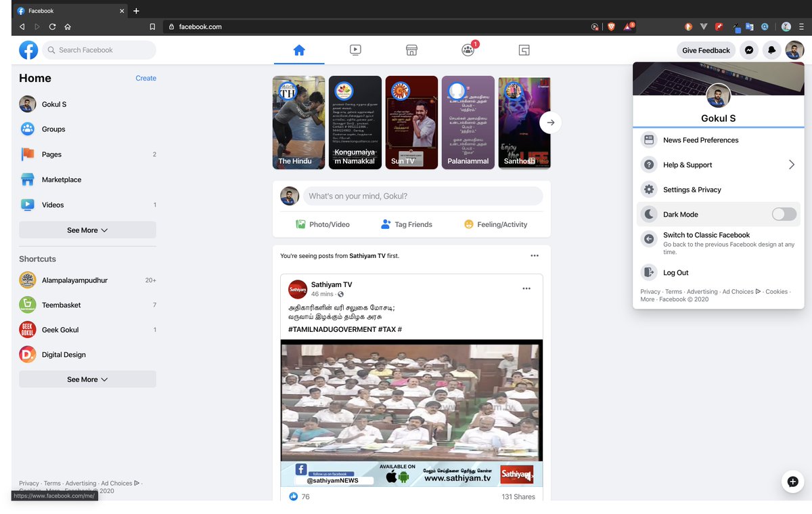The height and width of the screenshot is (514, 812).
Task: Click the Create link next to Home
Action: click(x=145, y=78)
